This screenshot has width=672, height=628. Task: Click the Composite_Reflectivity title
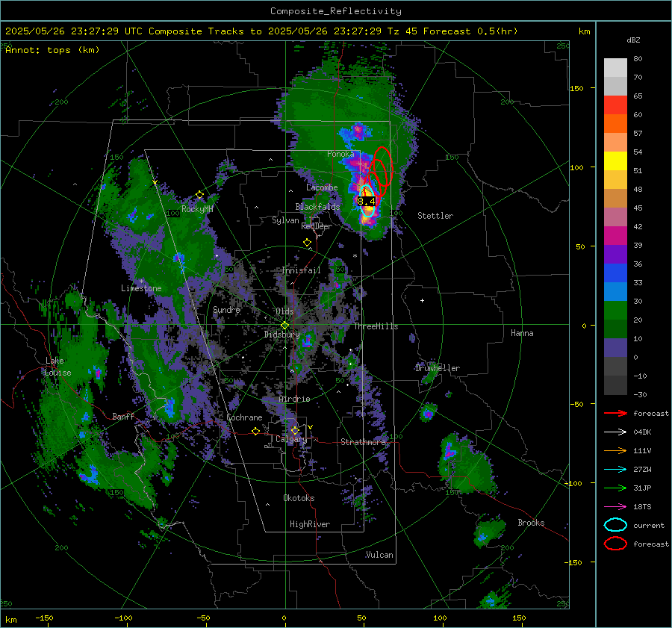click(x=335, y=11)
